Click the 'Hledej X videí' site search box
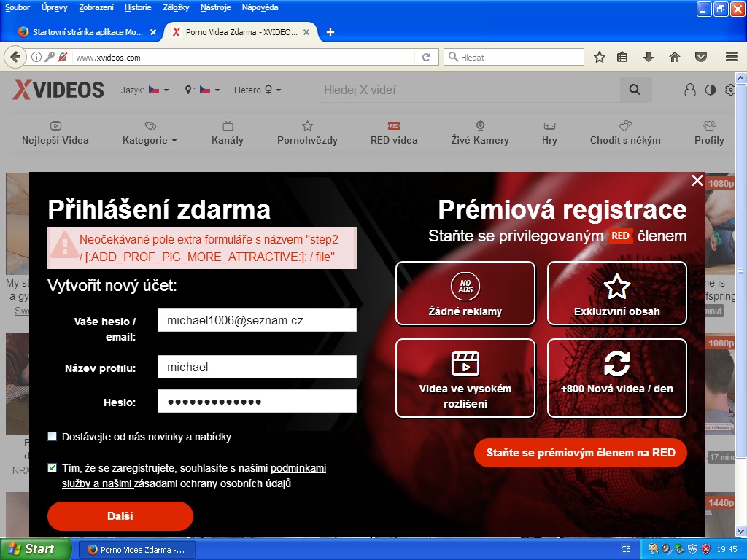The height and width of the screenshot is (560, 747). point(468,90)
